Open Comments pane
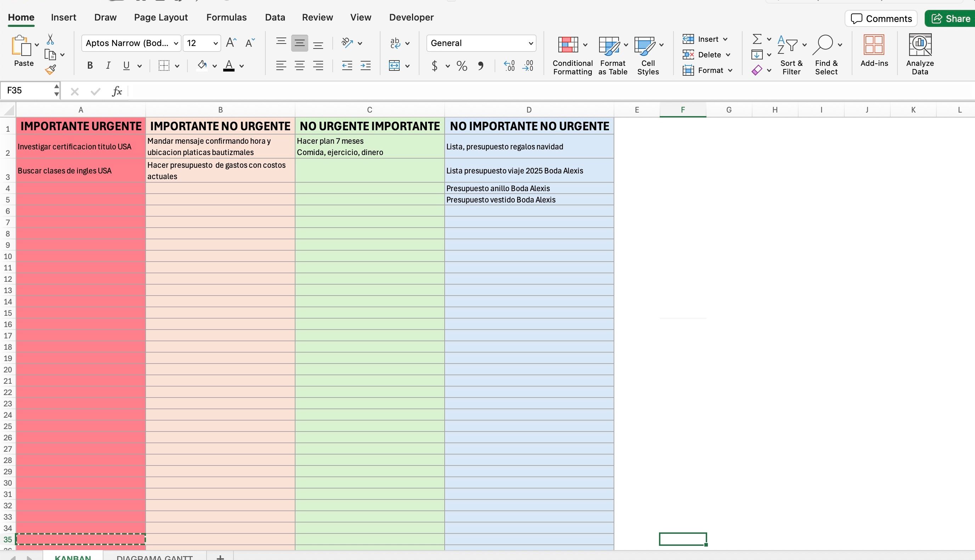 pyautogui.click(x=881, y=18)
